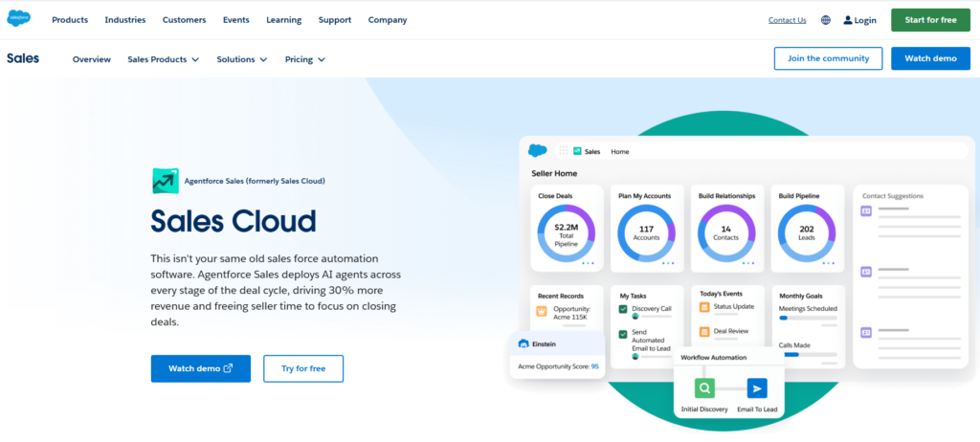The height and width of the screenshot is (442, 980).
Task: Open the Products menu
Action: 70,20
